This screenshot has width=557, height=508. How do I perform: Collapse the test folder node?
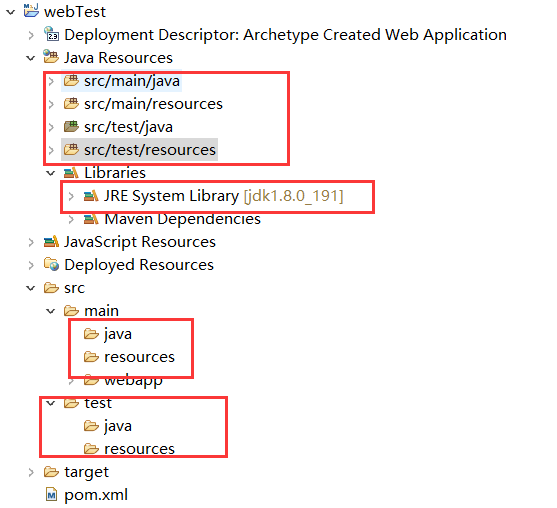tap(51, 403)
